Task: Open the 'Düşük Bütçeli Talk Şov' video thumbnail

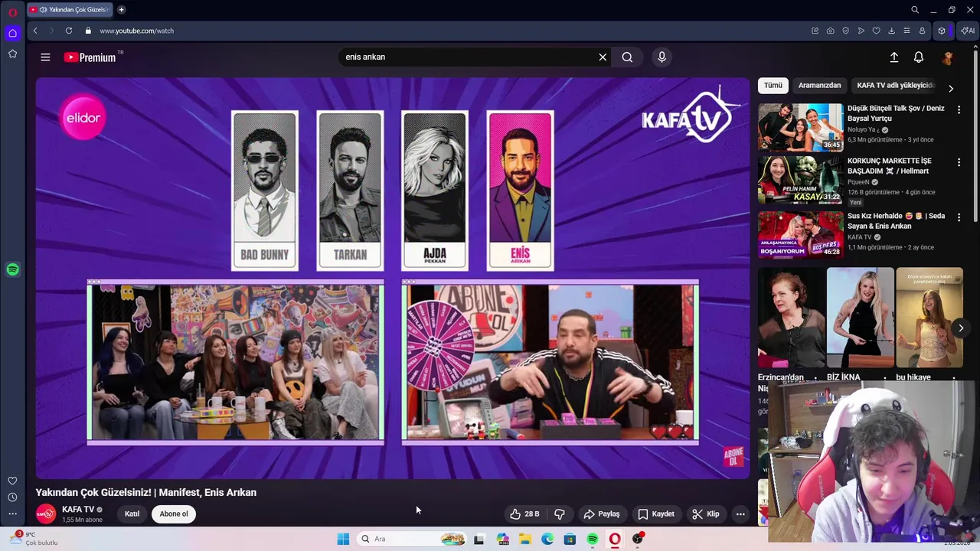Action: pyautogui.click(x=800, y=127)
